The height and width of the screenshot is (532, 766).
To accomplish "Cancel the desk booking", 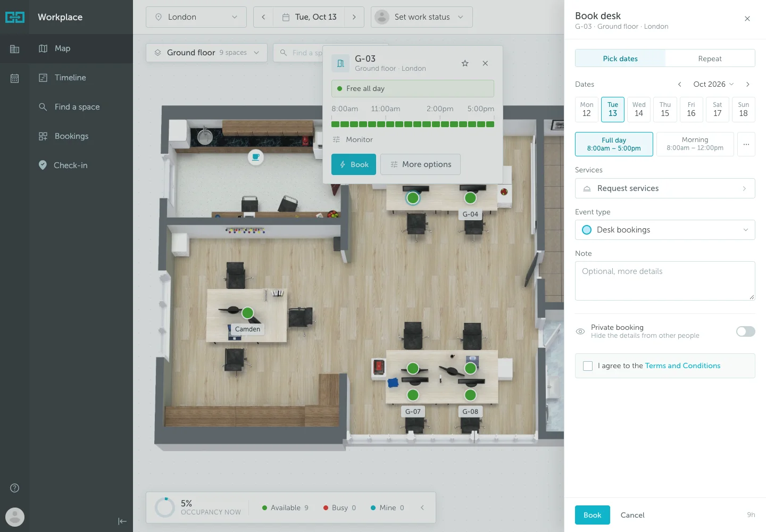I will point(632,515).
